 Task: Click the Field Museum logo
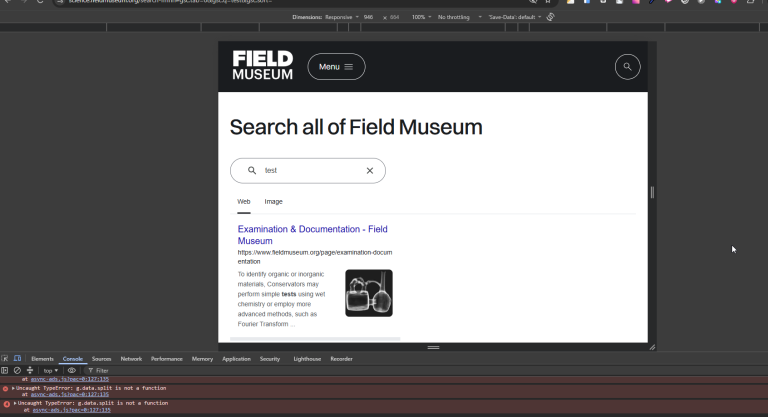pyautogui.click(x=263, y=65)
